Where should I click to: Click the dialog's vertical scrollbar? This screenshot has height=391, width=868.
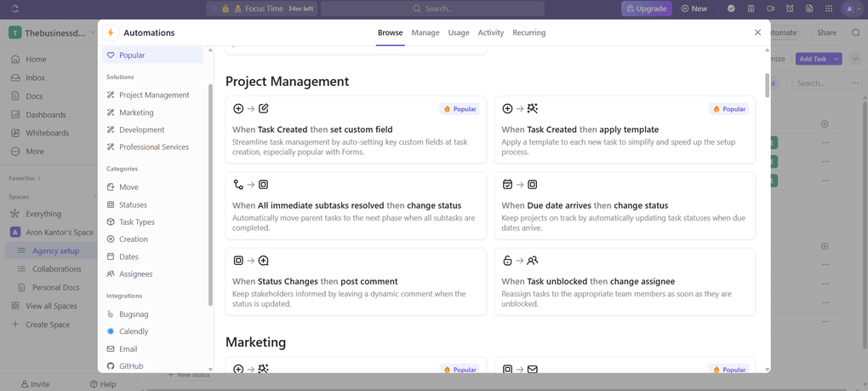pos(767,85)
